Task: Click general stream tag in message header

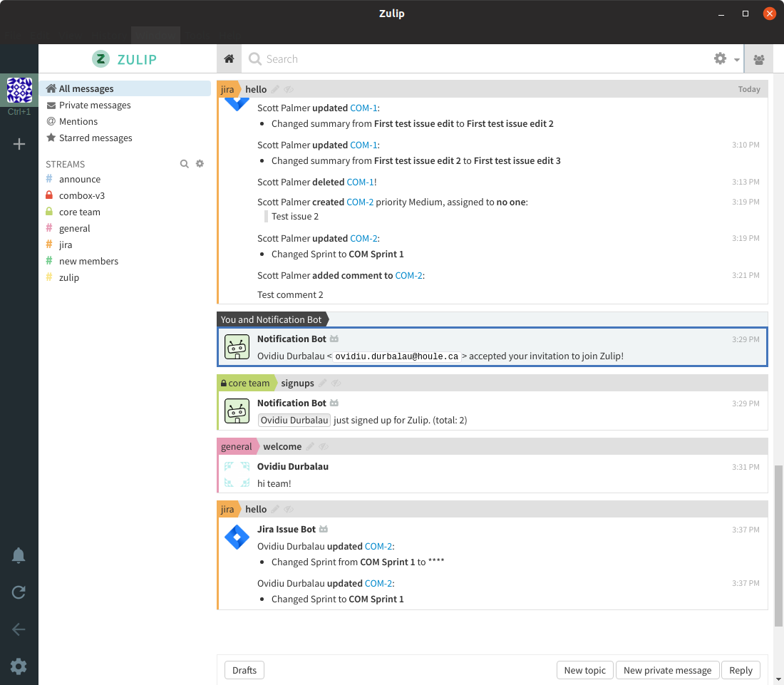Action: pos(237,446)
